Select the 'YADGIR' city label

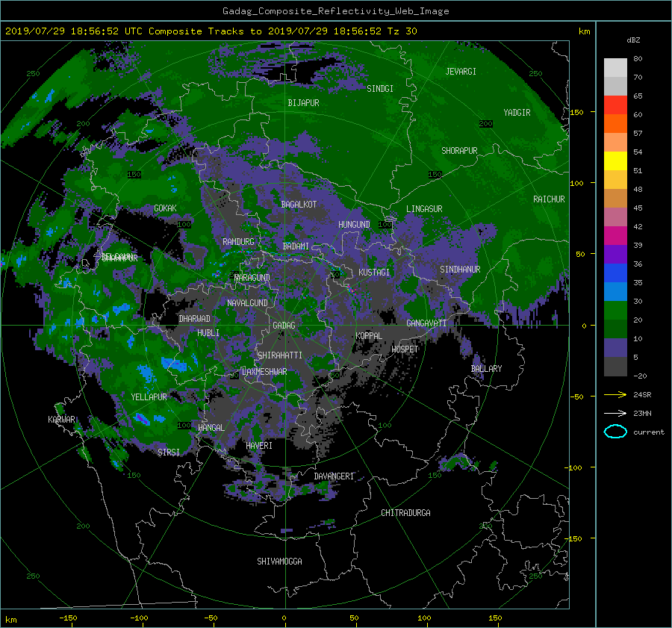coord(517,113)
